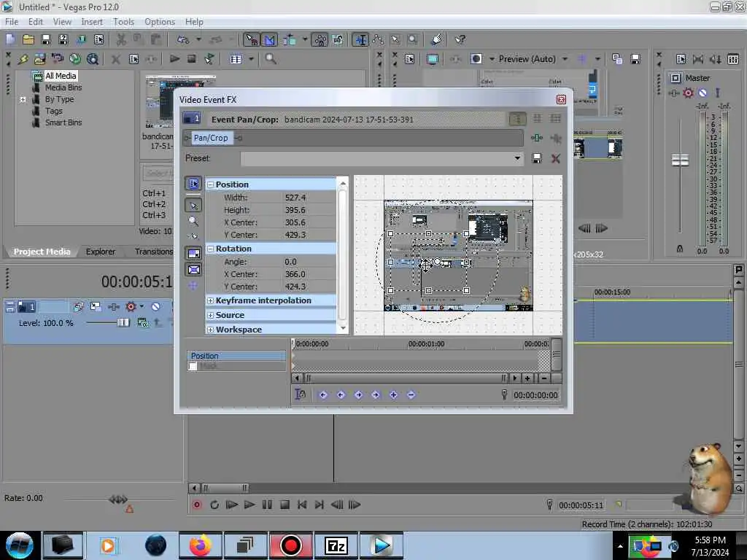Adjust the playback Rate slider
This screenshot has width=747, height=560.
coord(118,499)
